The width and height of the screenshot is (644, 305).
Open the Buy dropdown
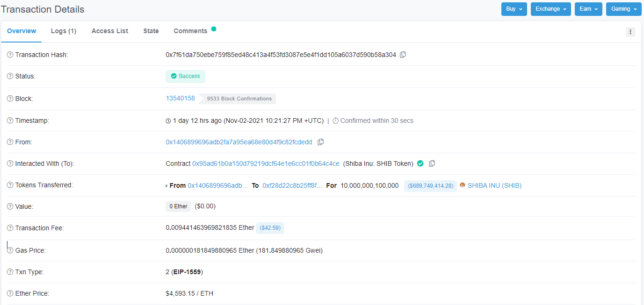[514, 9]
